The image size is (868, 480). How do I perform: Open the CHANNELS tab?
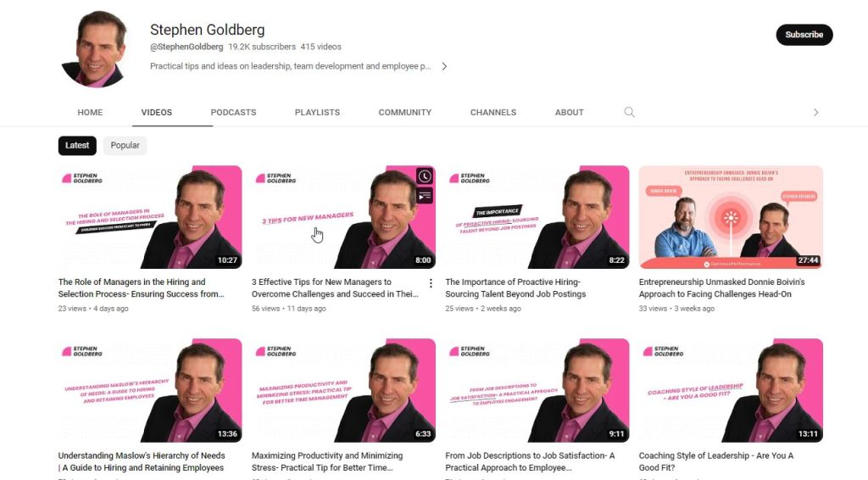(x=493, y=113)
